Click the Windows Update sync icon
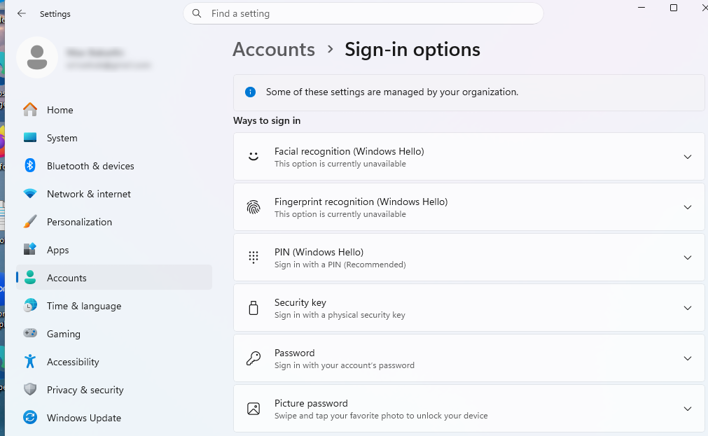 click(x=30, y=417)
